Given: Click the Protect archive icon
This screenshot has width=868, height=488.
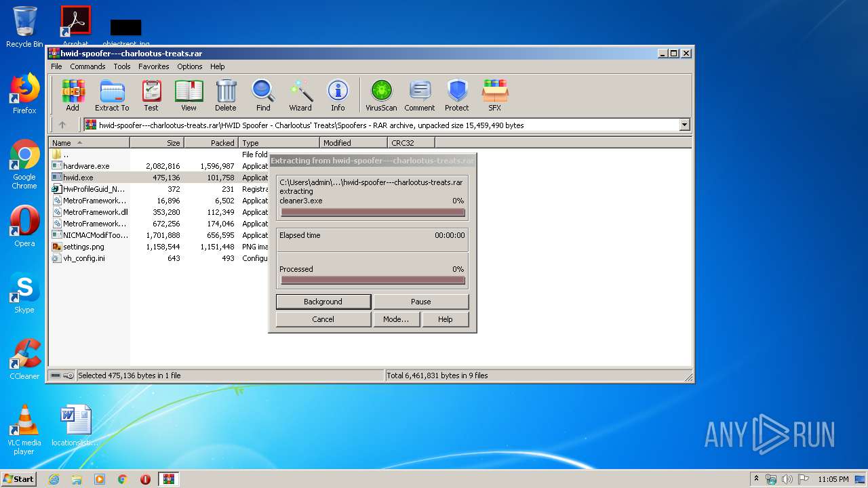Looking at the screenshot, I should 457,95.
